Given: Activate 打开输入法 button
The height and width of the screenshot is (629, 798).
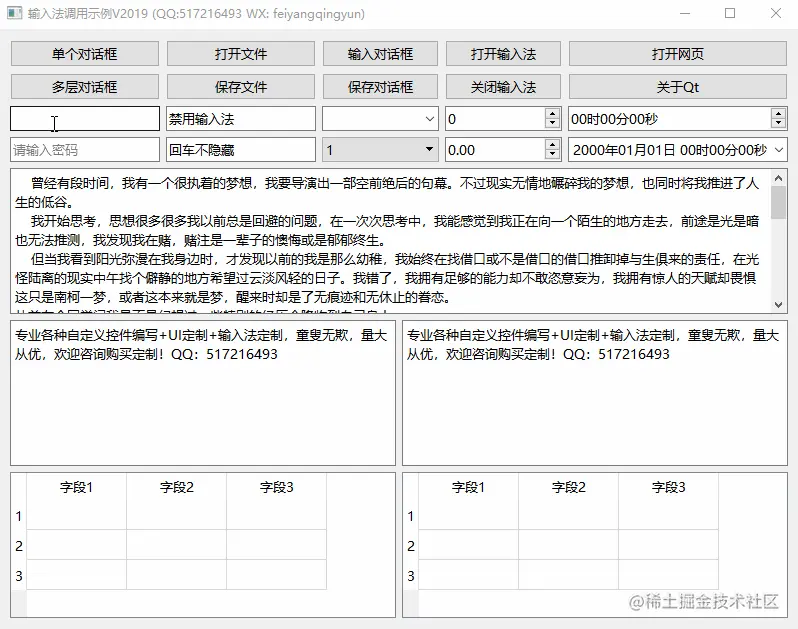Looking at the screenshot, I should [x=503, y=54].
